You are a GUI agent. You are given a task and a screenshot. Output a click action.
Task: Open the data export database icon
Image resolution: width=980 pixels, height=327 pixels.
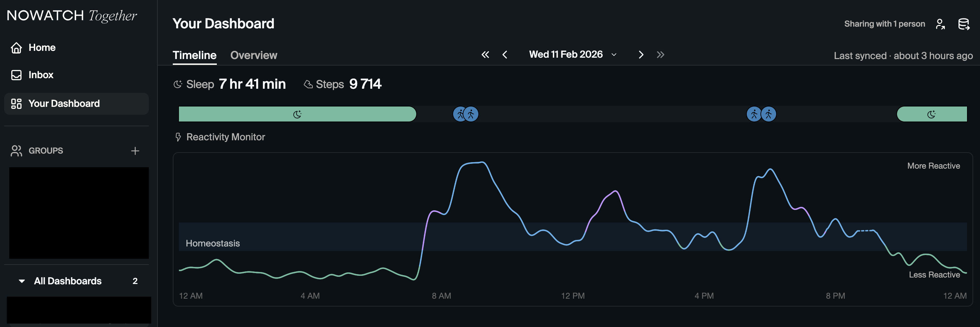[x=964, y=24]
